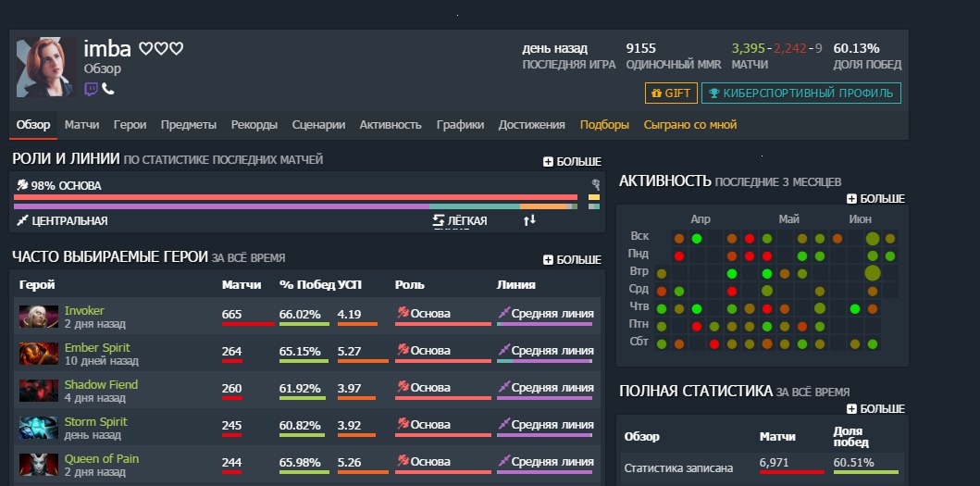The width and height of the screenshot is (980, 486).
Task: Expand БОЛЬШЕ in the Активность panel
Action: pyautogui.click(x=875, y=199)
